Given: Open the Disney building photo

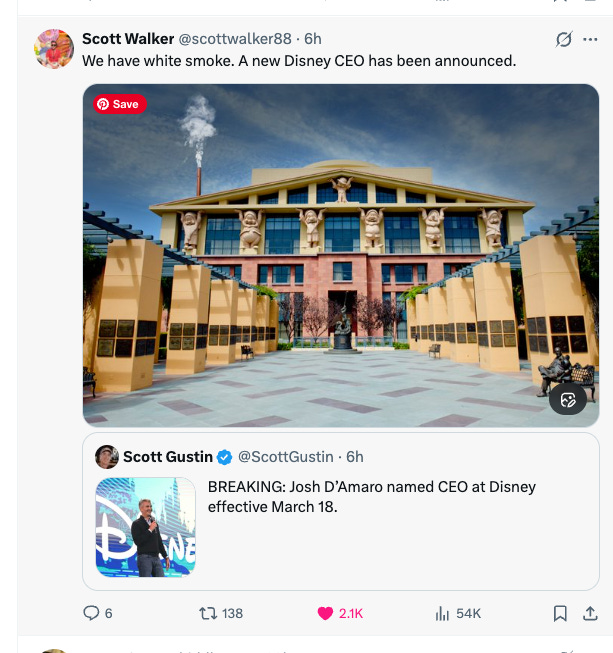Looking at the screenshot, I should 341,255.
